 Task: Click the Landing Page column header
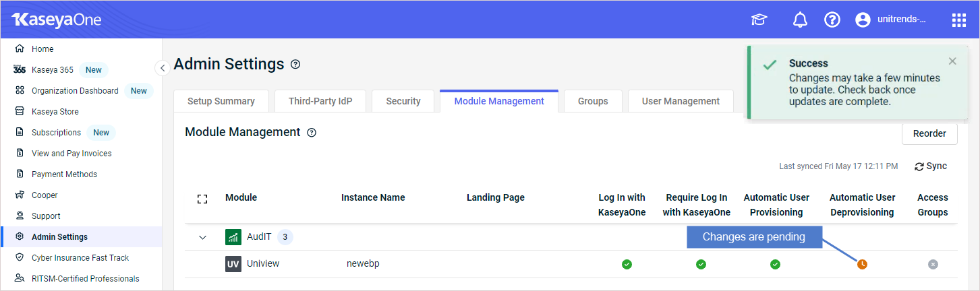point(496,198)
